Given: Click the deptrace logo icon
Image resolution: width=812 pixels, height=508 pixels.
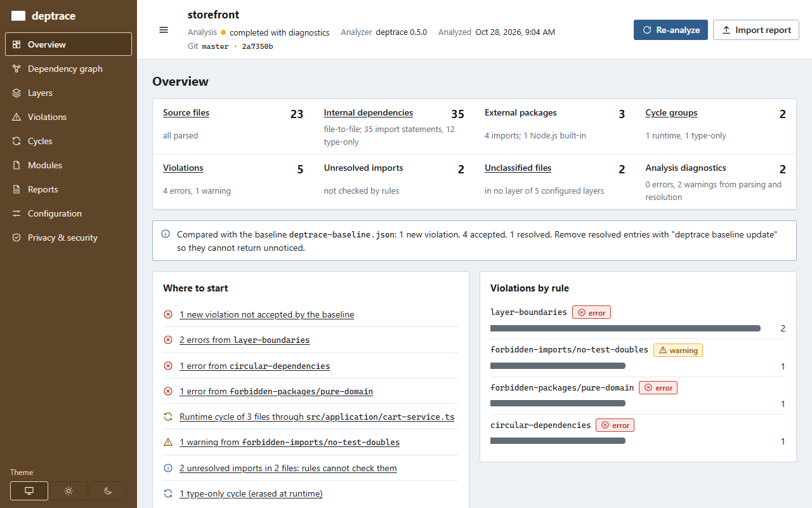Looking at the screenshot, I should 18,16.
